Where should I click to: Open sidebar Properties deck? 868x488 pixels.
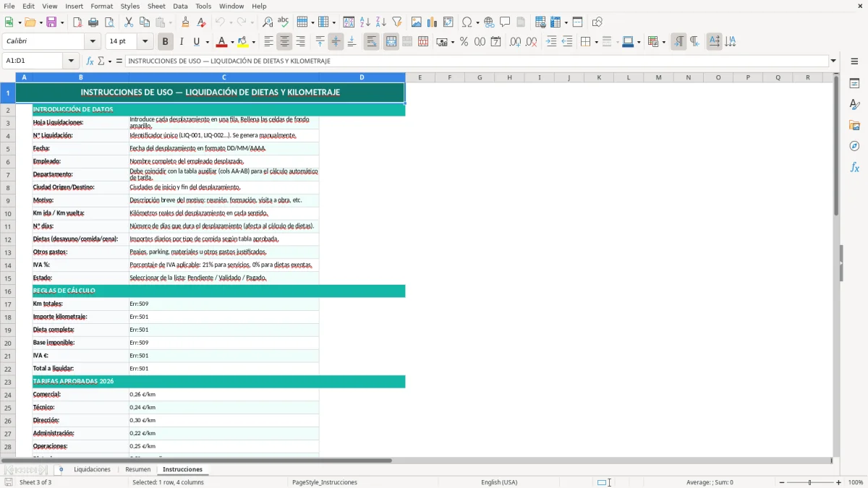coord(854,84)
